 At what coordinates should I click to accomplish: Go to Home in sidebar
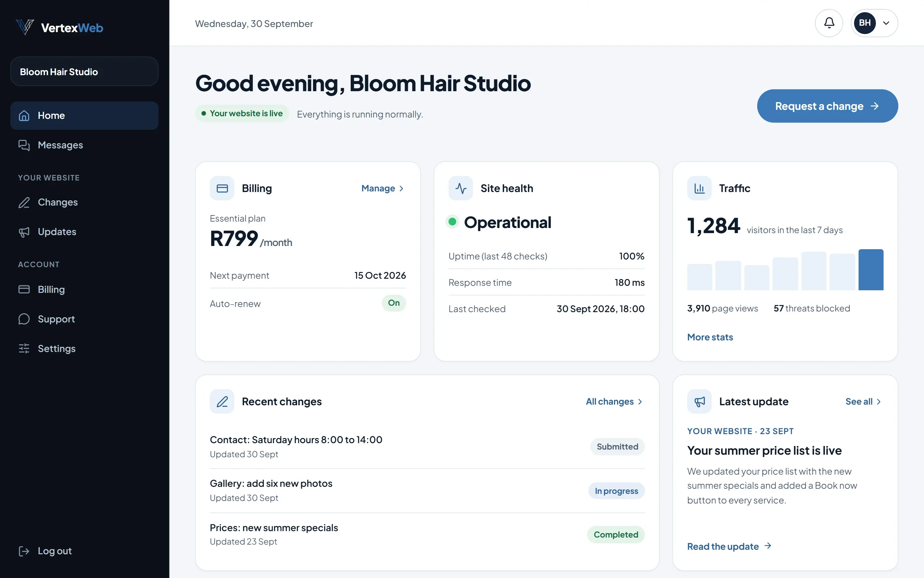coord(84,116)
